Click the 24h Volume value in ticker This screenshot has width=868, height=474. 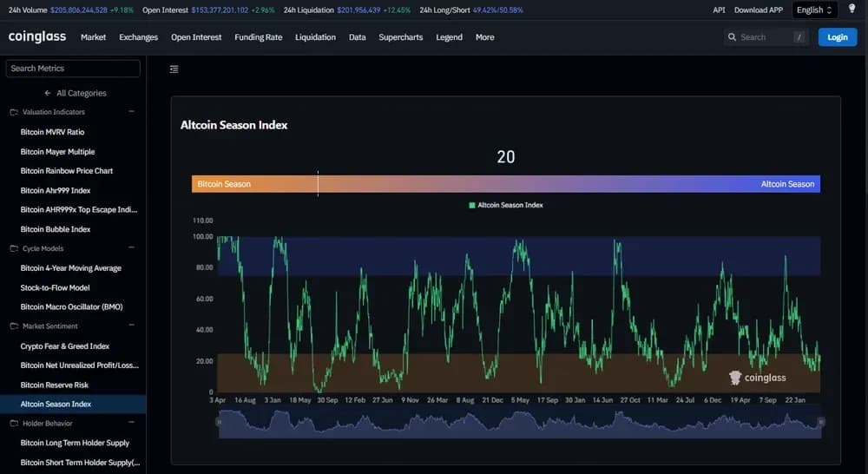79,10
